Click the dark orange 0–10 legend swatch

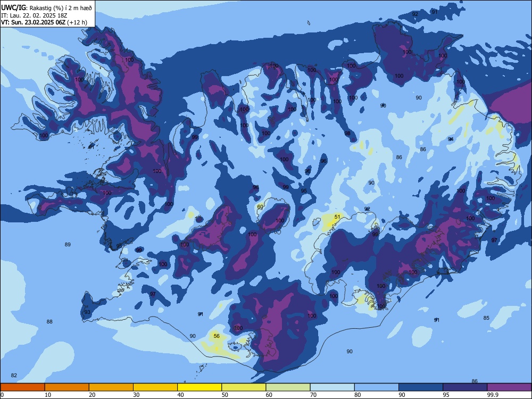[22, 387]
